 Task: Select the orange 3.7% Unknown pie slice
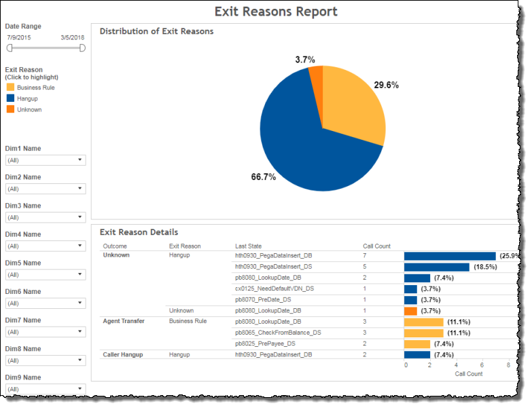tap(316, 75)
